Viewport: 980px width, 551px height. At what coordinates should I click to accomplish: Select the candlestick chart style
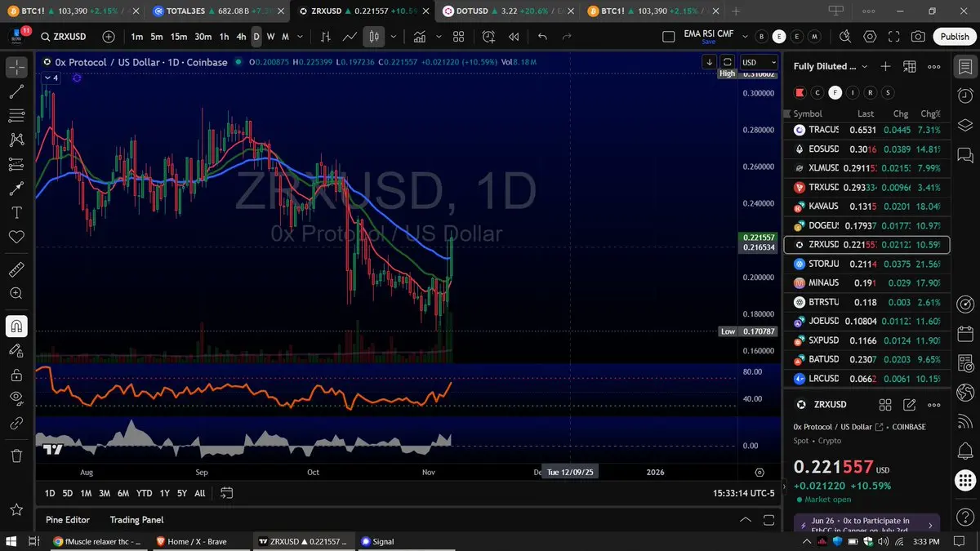[374, 37]
